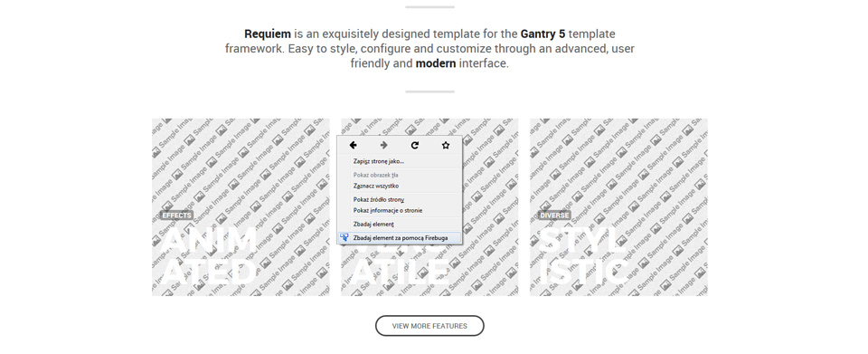The width and height of the screenshot is (868, 354).
Task: Select 'Pokaż informacje o stronie' entry
Action: click(399, 211)
